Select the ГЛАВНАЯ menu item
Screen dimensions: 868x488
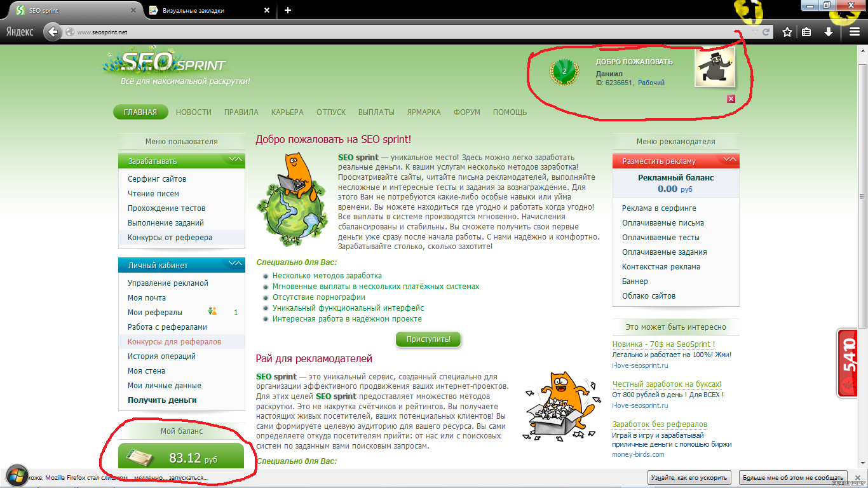tap(140, 112)
